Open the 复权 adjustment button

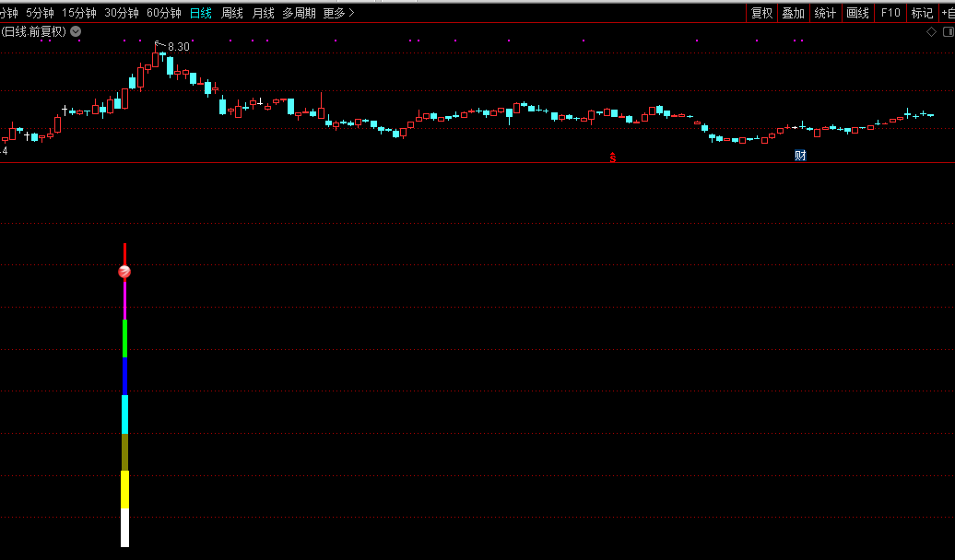tap(761, 13)
